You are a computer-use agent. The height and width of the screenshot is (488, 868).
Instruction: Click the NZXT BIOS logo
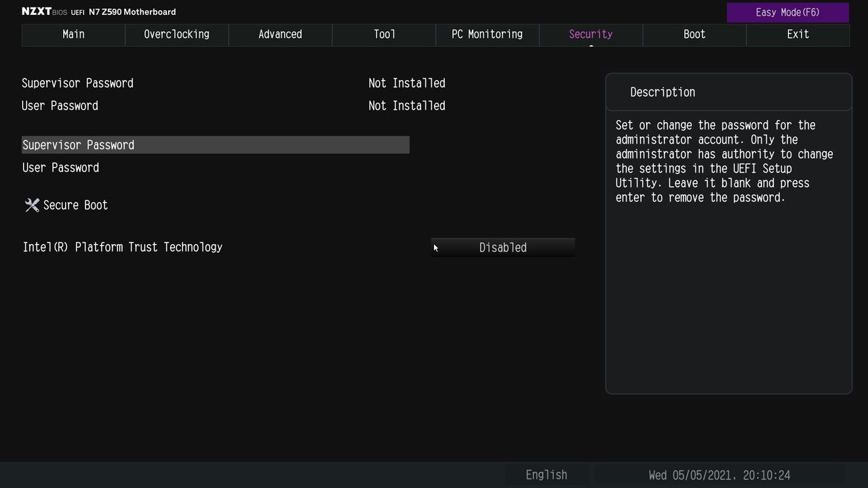click(44, 12)
